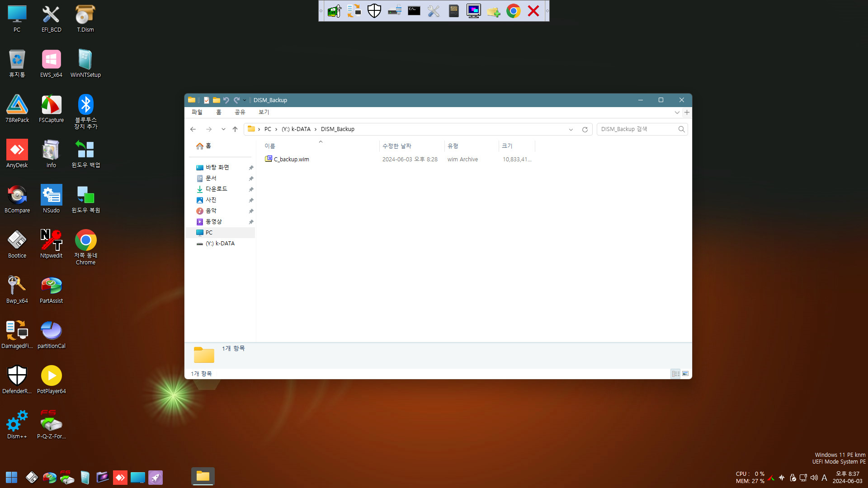Screen dimensions: 868x488
Task: Open the BCompare desktop icon
Action: point(17,199)
